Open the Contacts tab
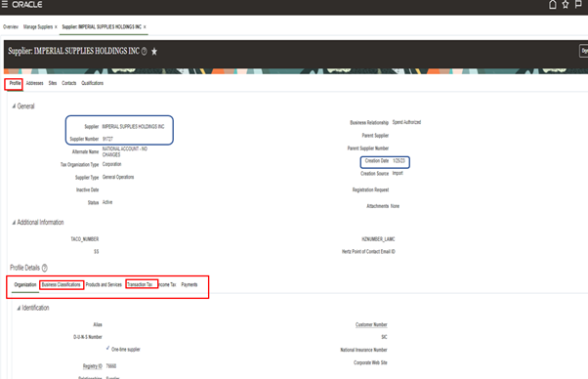 69,83
